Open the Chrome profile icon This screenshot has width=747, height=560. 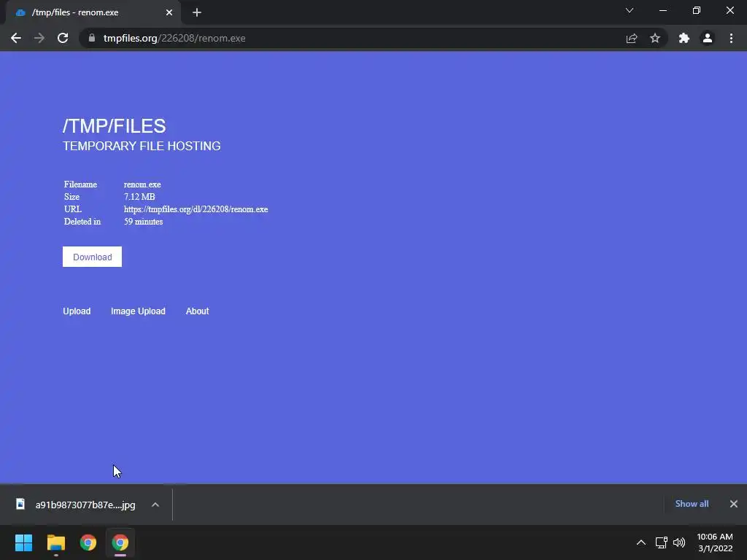708,38
